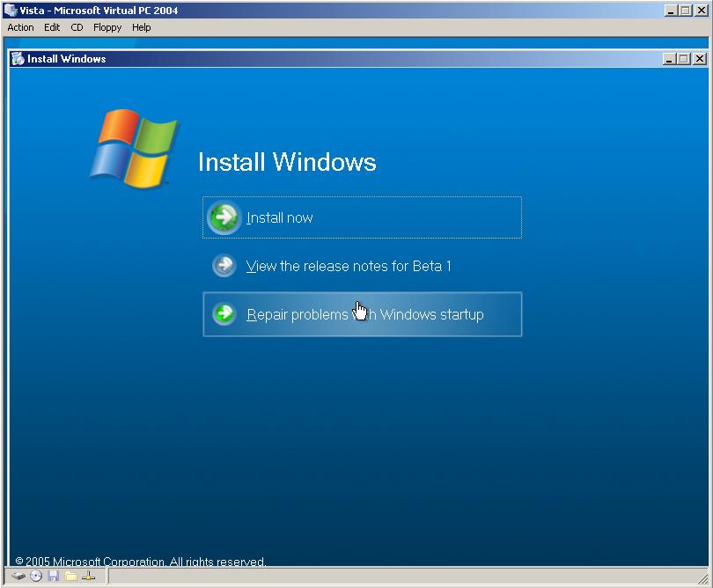Click the floppy disk status bar icon
Screen dimensions: 713x588
[x=53, y=577]
